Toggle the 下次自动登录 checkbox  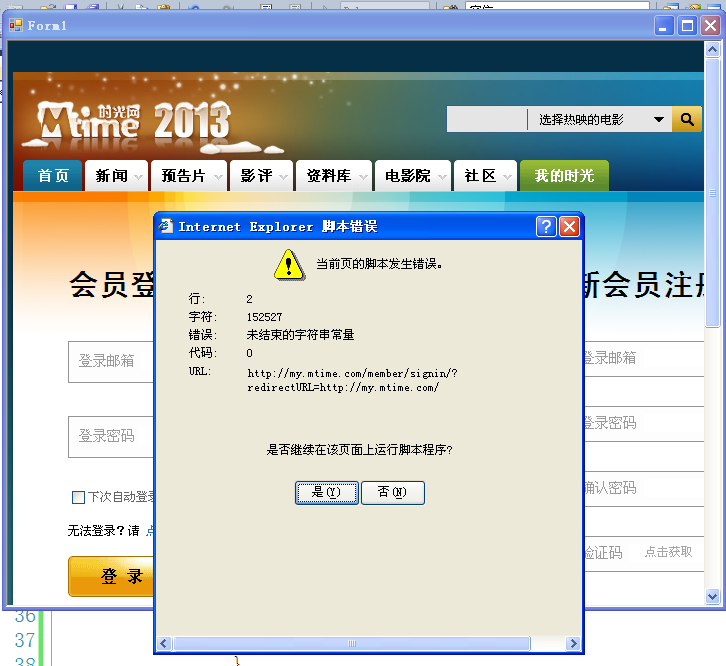(78, 497)
